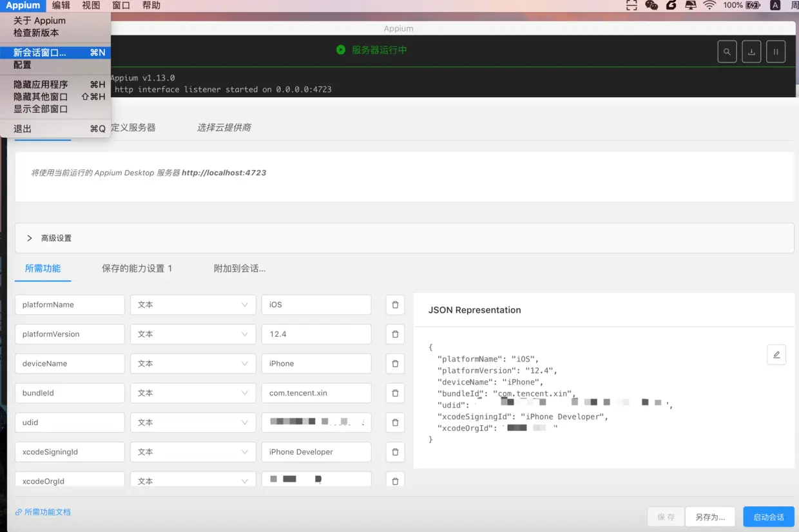Open type dropdown for xcodeOrgId row
This screenshot has height=532, width=799.
[x=193, y=480]
